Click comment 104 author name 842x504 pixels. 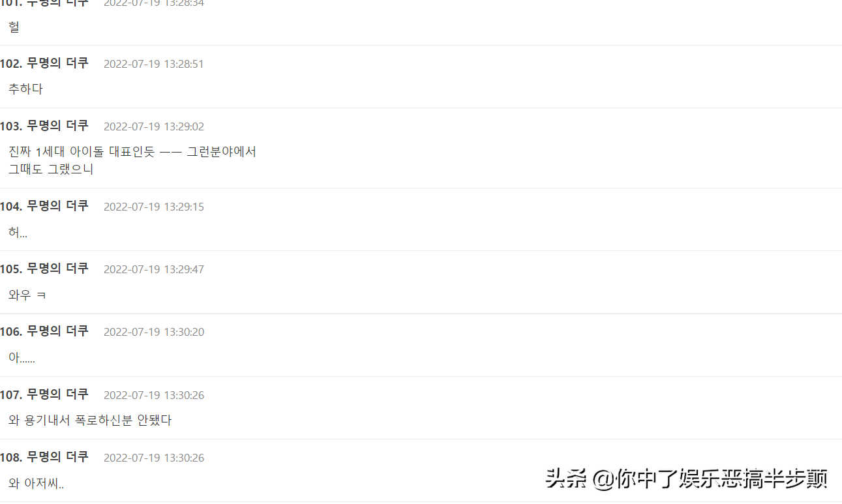coord(57,206)
